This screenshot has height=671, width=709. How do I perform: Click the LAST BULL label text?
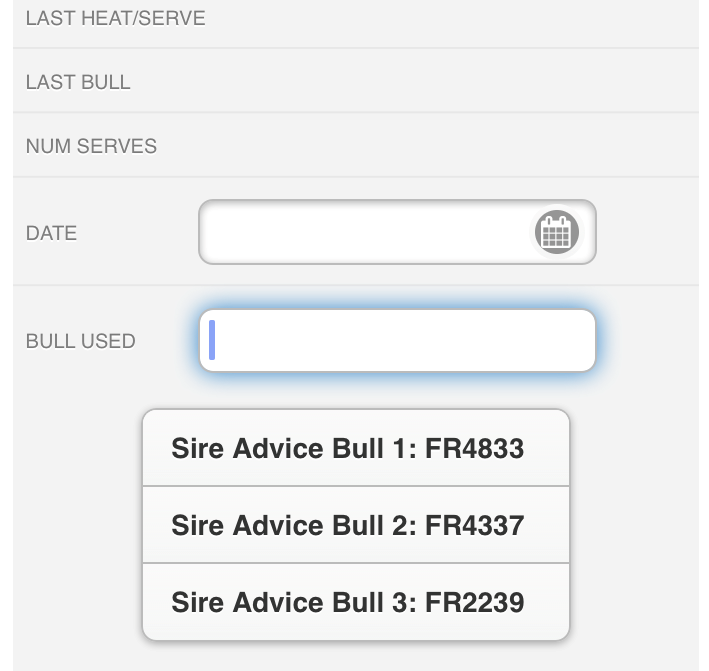tap(78, 82)
